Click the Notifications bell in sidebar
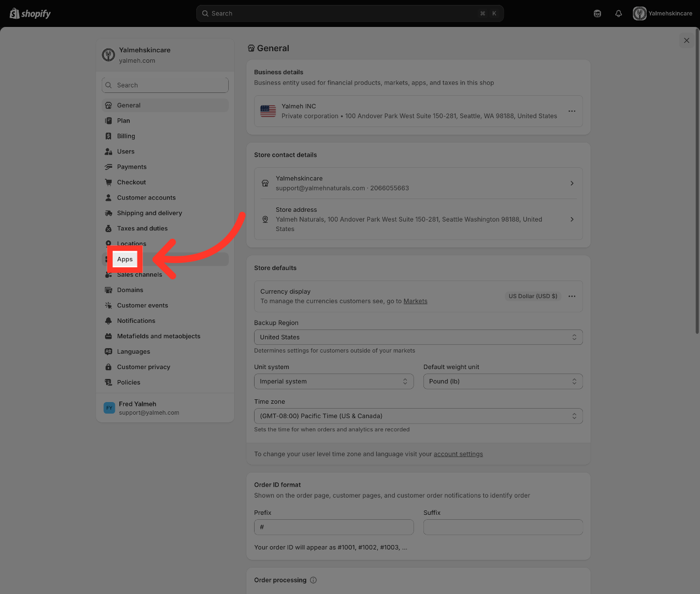Image resolution: width=700 pixels, height=594 pixels. tap(108, 321)
